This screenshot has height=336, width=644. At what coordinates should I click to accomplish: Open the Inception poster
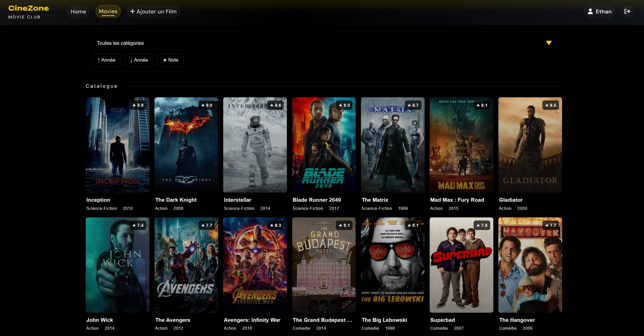click(117, 145)
